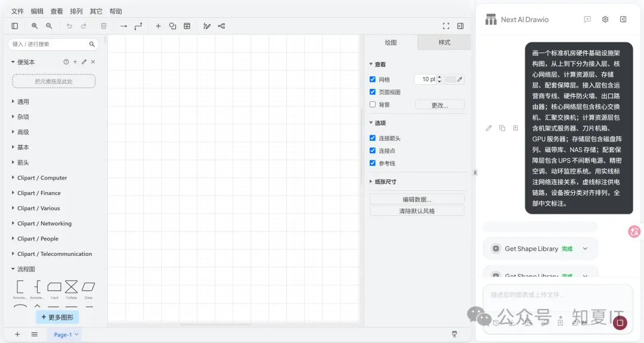Image resolution: width=644 pixels, height=343 pixels.
Task: Close the scratchpad section
Action: point(93,61)
